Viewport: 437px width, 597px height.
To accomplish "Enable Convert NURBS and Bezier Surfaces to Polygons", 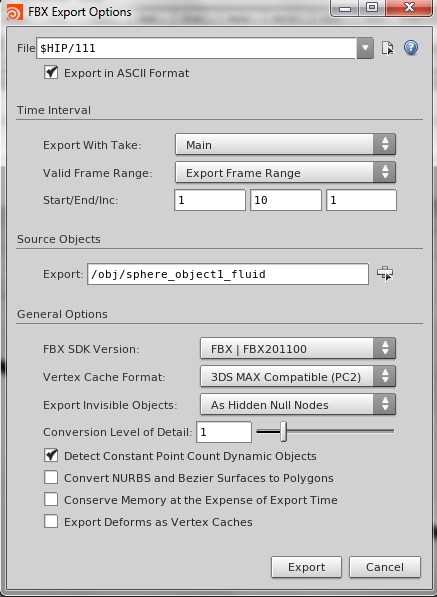I will coord(51,477).
